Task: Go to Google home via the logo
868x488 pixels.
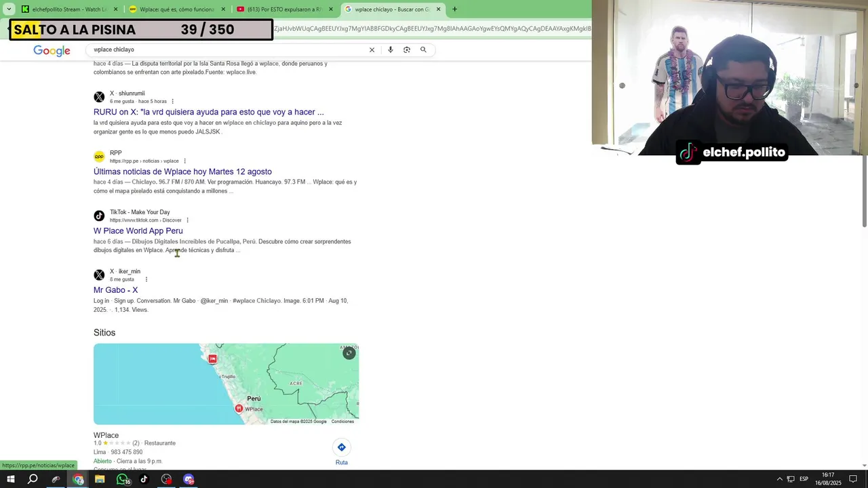Action: [52, 51]
